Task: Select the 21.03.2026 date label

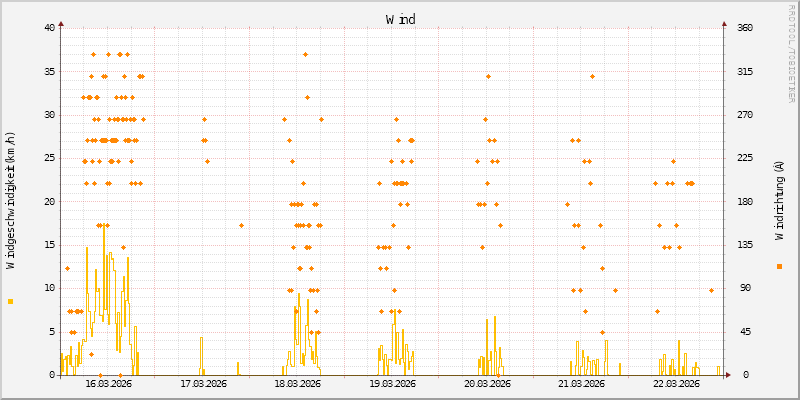Action: click(581, 383)
